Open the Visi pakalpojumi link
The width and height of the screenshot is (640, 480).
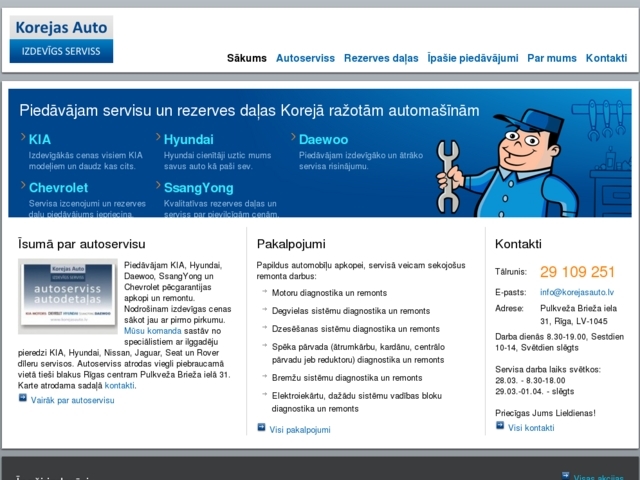point(300,430)
